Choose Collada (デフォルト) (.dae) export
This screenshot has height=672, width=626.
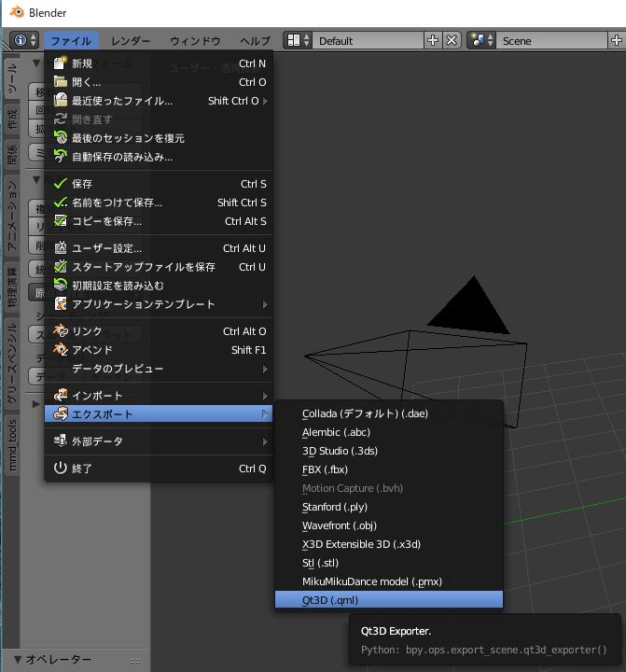pyautogui.click(x=389, y=413)
